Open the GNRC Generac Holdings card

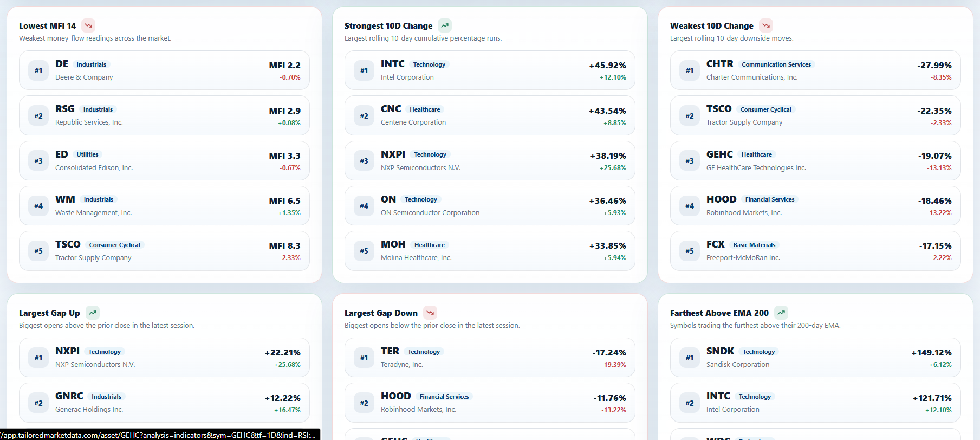click(x=164, y=403)
